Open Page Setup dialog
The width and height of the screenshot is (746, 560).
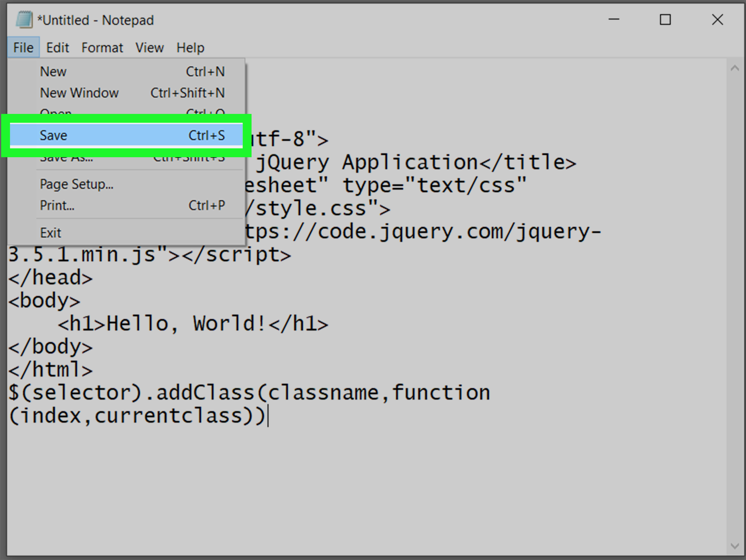point(126,184)
